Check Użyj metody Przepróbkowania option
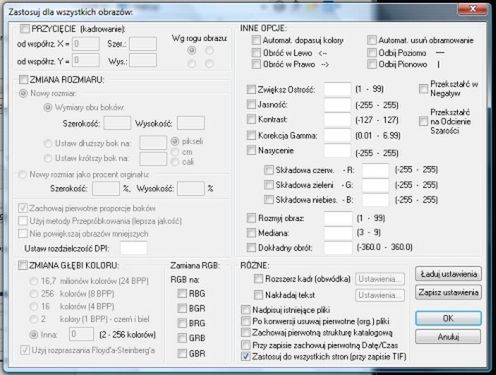 (x=23, y=221)
